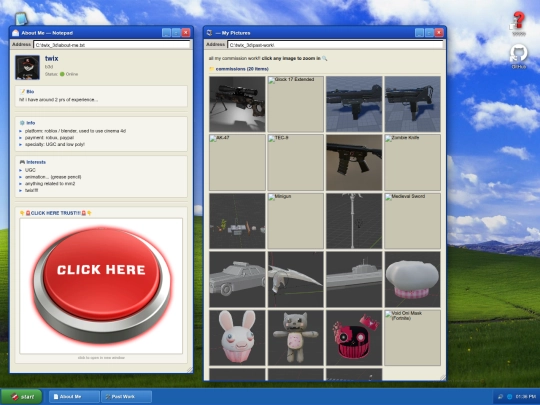The height and width of the screenshot is (405, 540).
Task: Maximize the About Me Notepad window
Action: (176, 33)
